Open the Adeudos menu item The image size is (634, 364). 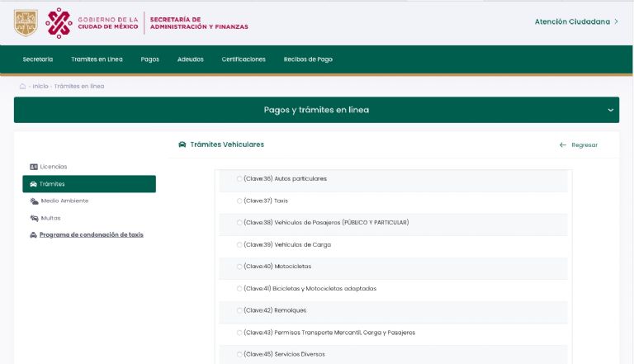(x=190, y=59)
